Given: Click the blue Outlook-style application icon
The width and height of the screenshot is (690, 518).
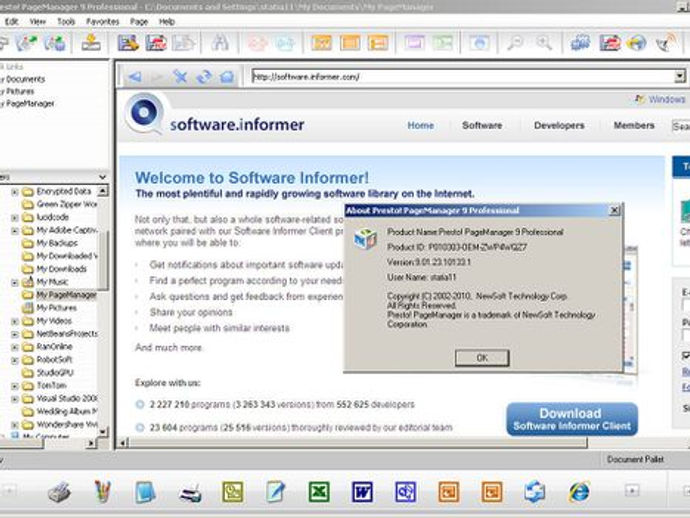Looking at the screenshot, I should click(405, 492).
